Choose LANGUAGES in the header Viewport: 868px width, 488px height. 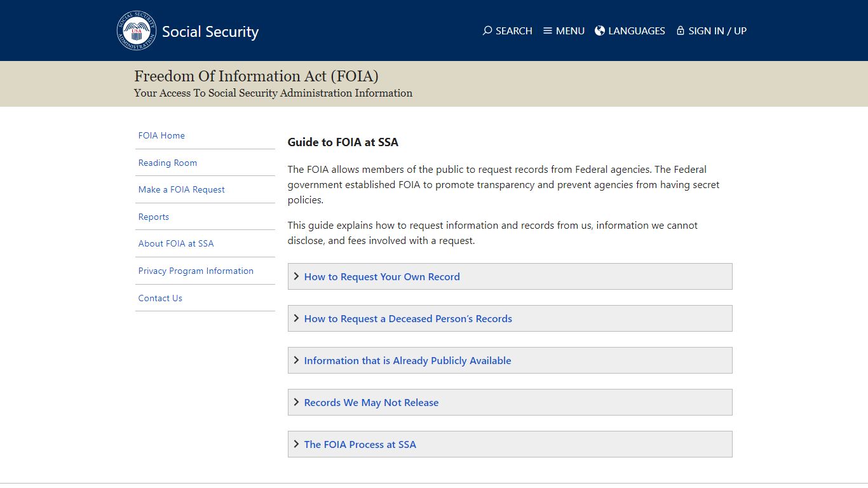pyautogui.click(x=637, y=30)
